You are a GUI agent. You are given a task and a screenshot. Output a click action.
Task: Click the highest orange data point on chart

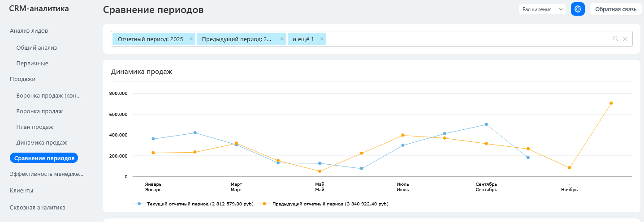click(611, 103)
